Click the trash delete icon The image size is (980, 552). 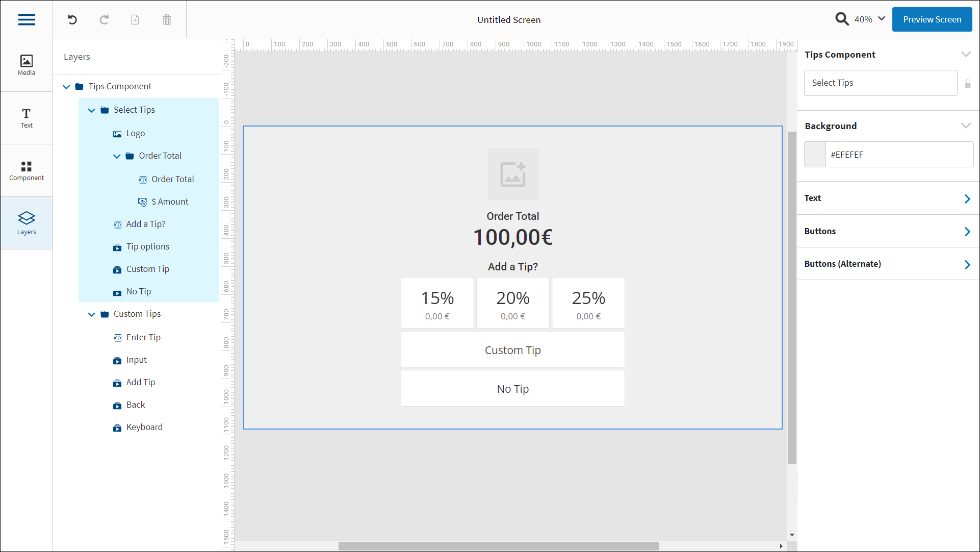coord(167,20)
